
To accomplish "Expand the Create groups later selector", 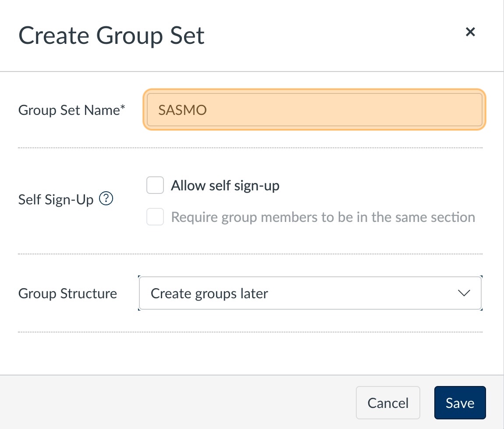I will click(310, 293).
